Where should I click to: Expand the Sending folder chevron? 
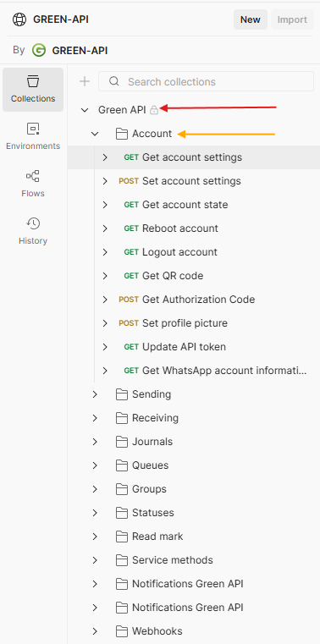95,394
